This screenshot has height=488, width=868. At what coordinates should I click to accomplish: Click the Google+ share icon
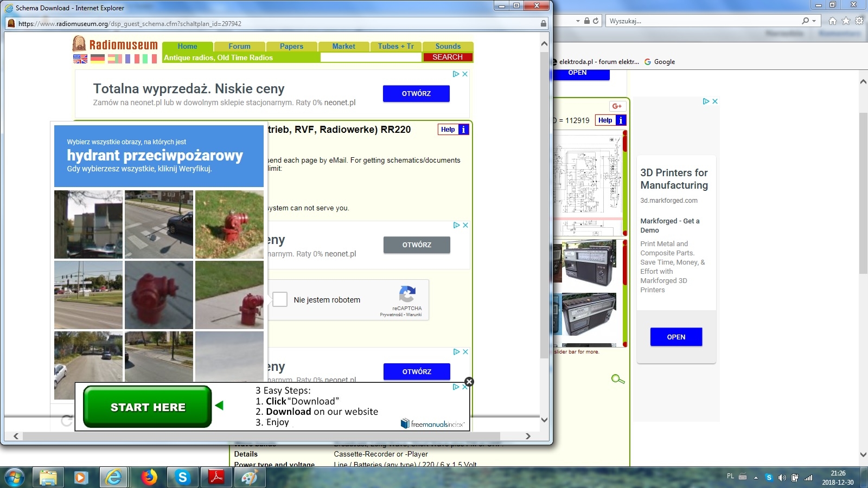pos(617,106)
